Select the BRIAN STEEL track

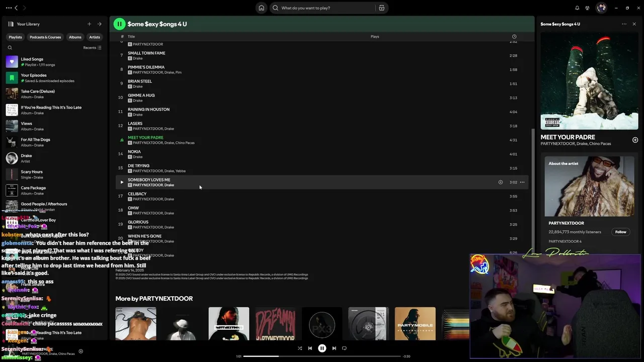coord(322,84)
